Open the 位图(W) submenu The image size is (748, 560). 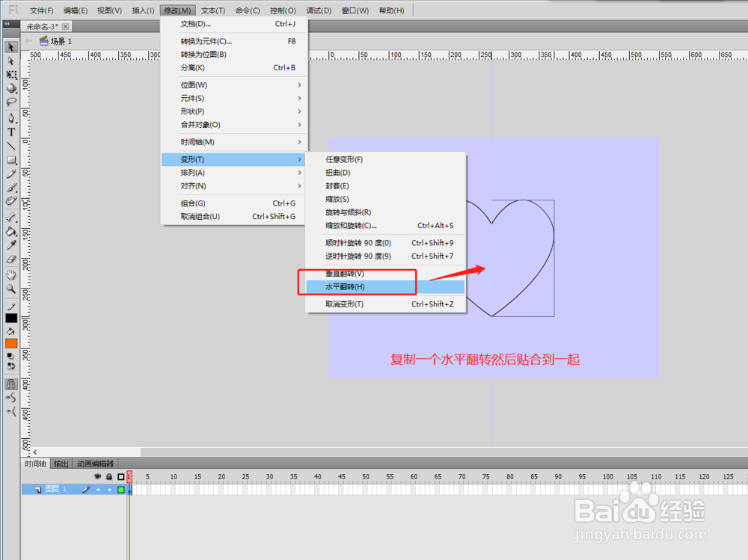click(234, 85)
